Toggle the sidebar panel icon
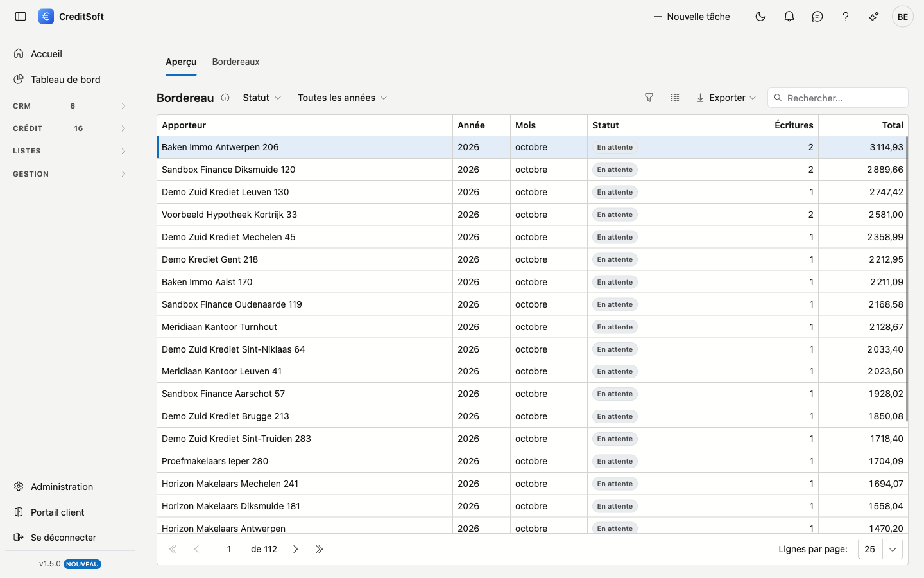This screenshot has height=578, width=924. (21, 17)
